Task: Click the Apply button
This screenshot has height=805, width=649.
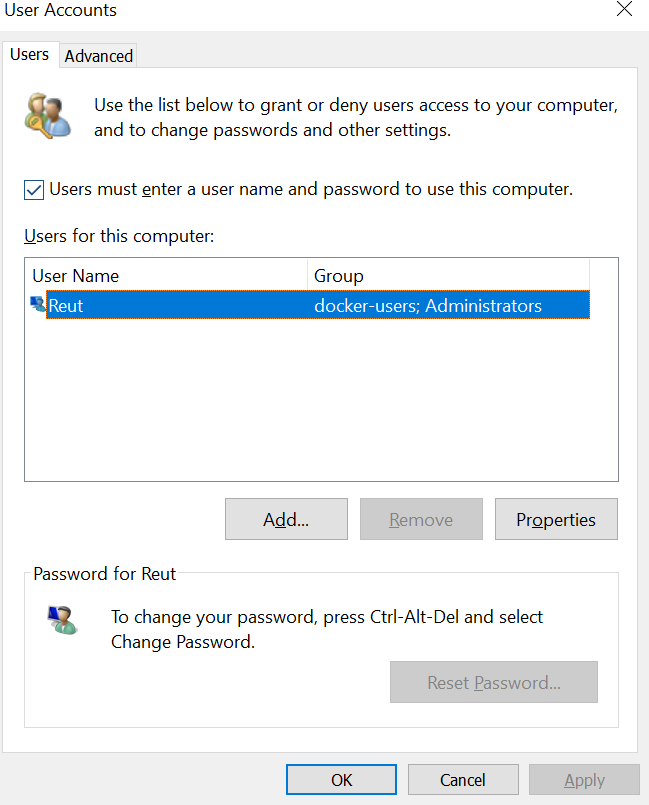Action: click(x=584, y=780)
